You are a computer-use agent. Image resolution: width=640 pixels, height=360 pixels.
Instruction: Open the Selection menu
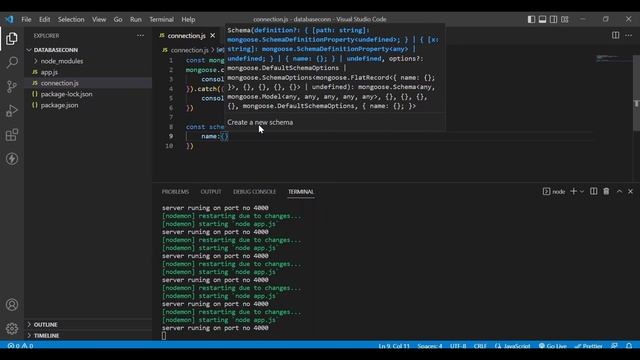(71, 19)
